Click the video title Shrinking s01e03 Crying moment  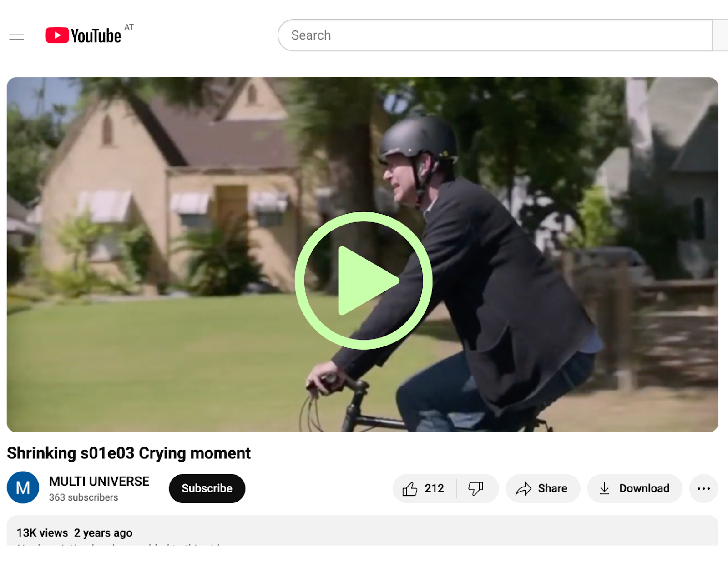click(x=129, y=453)
